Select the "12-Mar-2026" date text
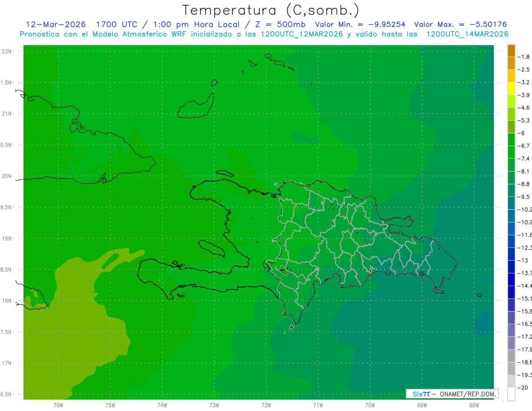The image size is (532, 411). [56, 24]
